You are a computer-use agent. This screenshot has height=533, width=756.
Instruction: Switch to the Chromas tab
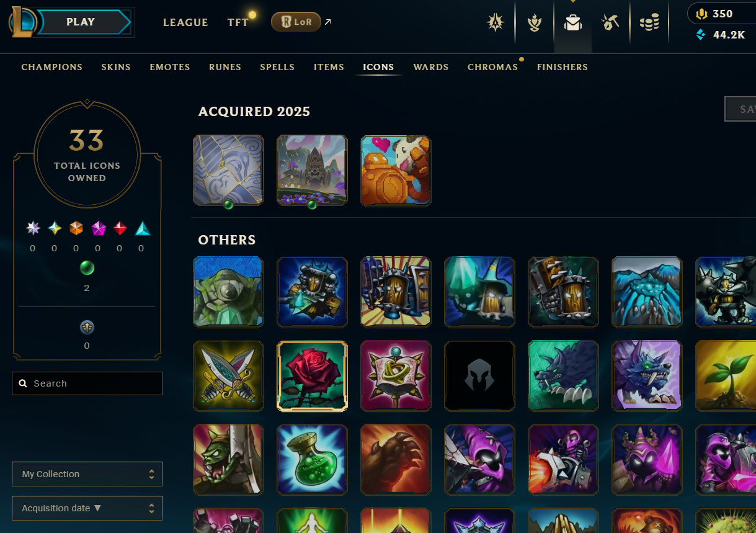coord(492,67)
